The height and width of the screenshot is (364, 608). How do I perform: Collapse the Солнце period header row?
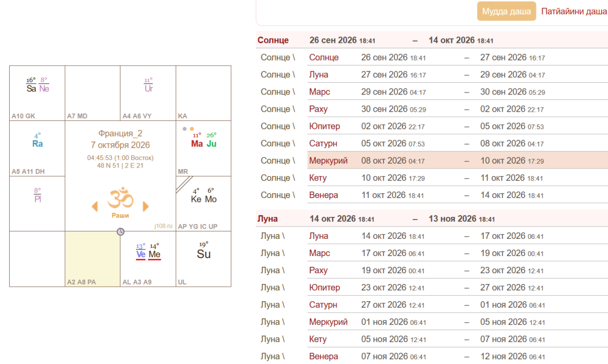point(432,40)
